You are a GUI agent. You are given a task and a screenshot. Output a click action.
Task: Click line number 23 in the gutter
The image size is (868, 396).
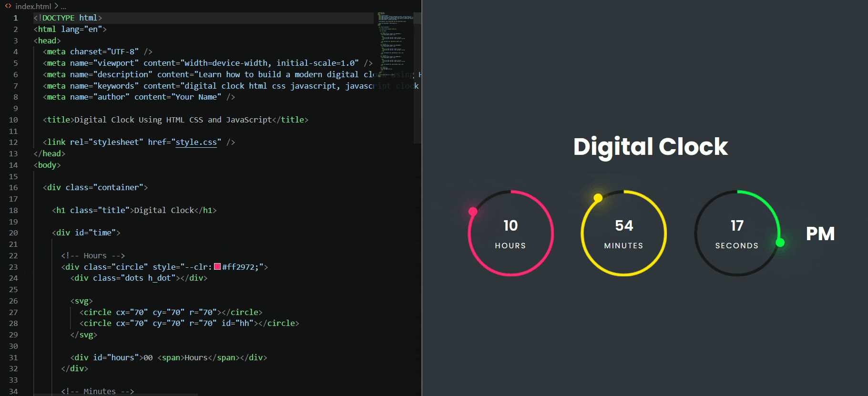13,267
